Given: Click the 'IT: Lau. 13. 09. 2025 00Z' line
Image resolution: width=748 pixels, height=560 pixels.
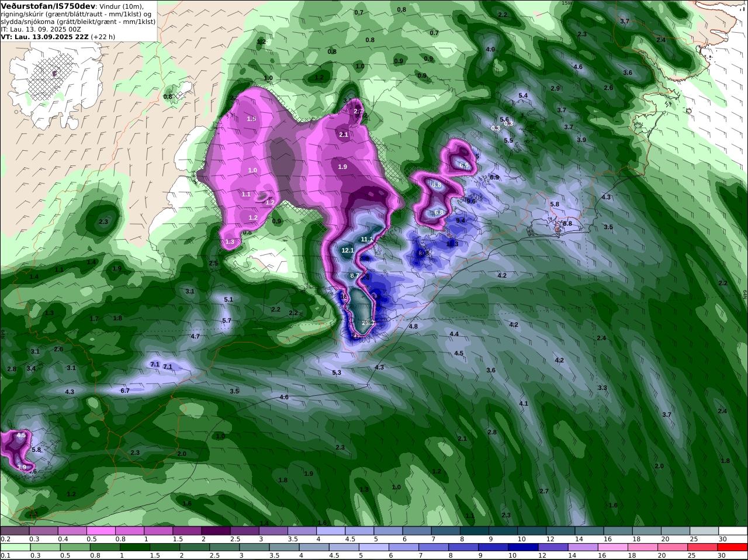Looking at the screenshot, I should [x=41, y=29].
